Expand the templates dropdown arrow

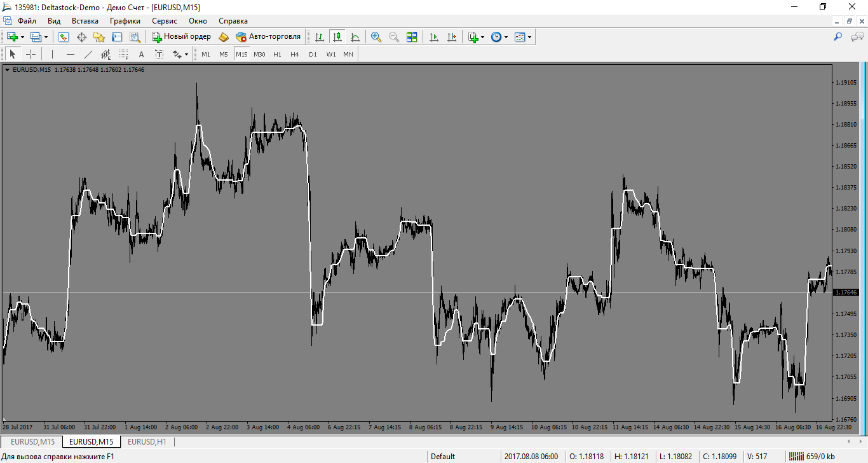pos(530,38)
